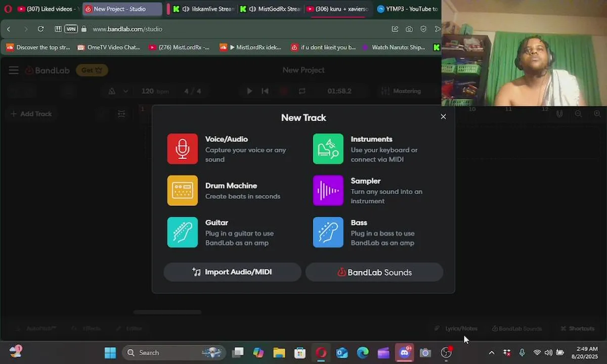This screenshot has width=607, height=364.
Task: Show hidden system tray icons
Action: tap(491, 352)
